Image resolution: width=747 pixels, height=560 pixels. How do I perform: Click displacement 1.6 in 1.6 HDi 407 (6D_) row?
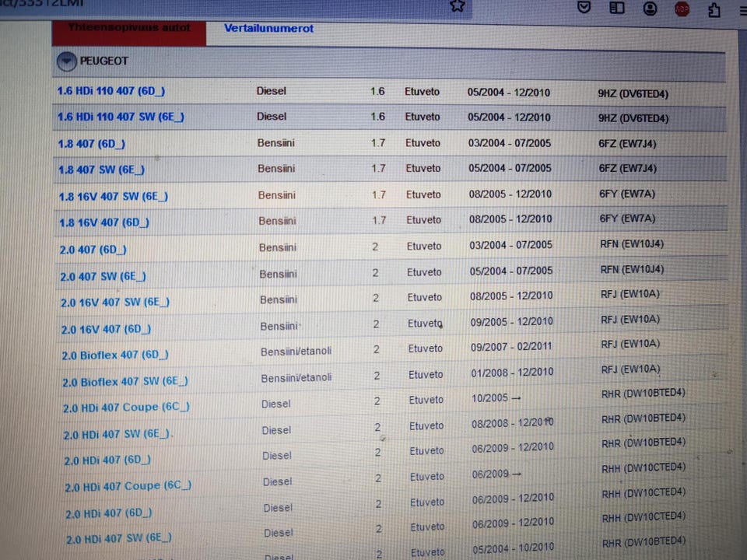[377, 91]
